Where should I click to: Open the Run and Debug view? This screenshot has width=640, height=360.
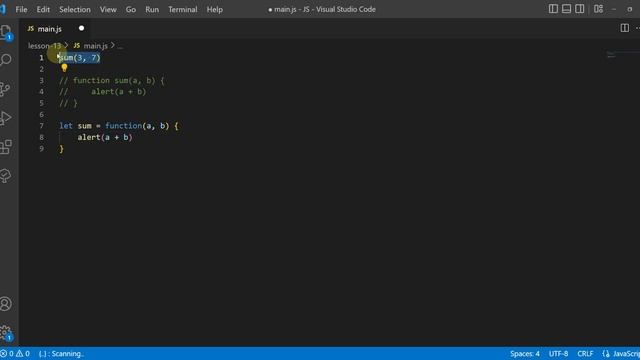[x=6, y=118]
